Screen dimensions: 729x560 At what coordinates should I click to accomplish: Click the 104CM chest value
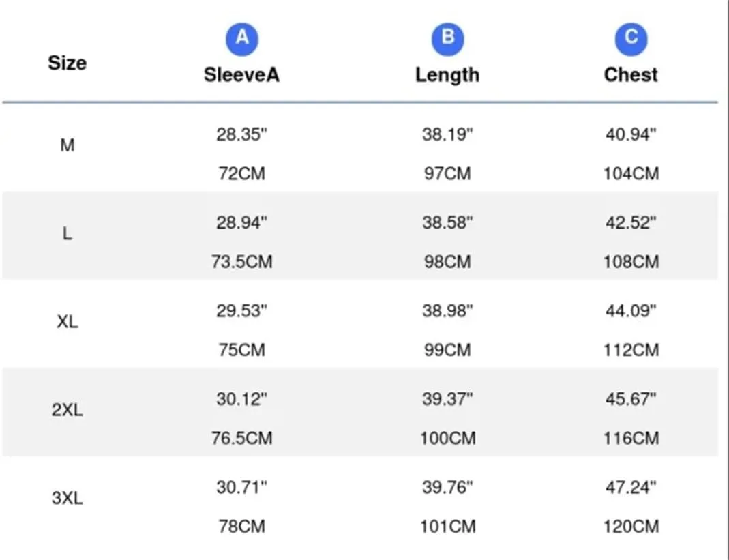coord(631,174)
